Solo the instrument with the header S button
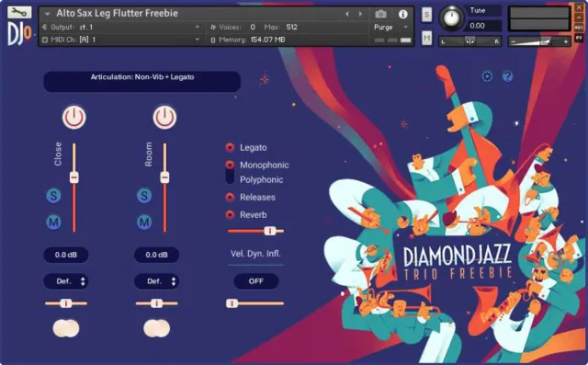This screenshot has height=365, width=588. click(426, 15)
